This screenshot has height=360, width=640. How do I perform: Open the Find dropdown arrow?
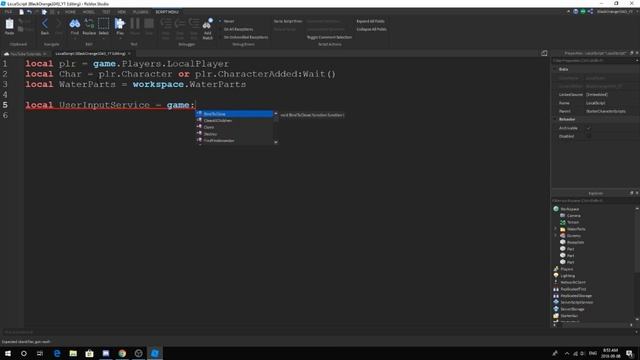74,38
